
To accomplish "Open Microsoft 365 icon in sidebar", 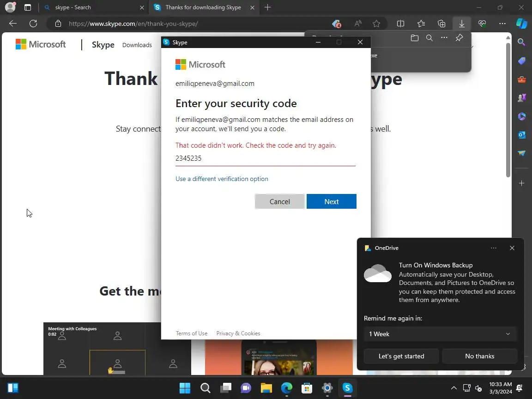I will point(521,116).
